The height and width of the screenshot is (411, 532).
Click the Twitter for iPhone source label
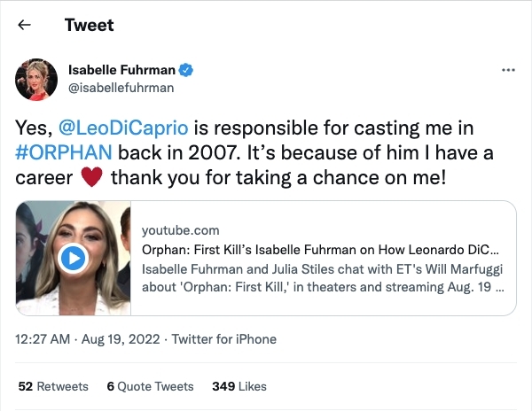pyautogui.click(x=223, y=339)
